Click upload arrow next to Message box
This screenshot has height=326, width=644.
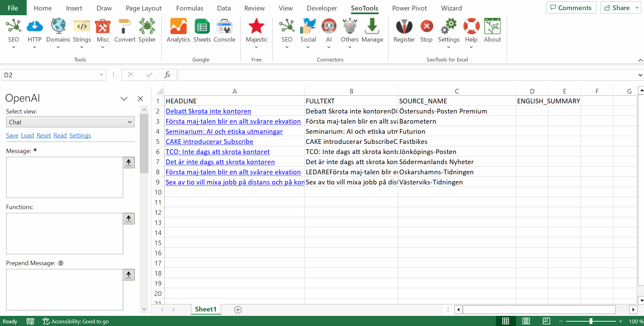click(x=129, y=162)
